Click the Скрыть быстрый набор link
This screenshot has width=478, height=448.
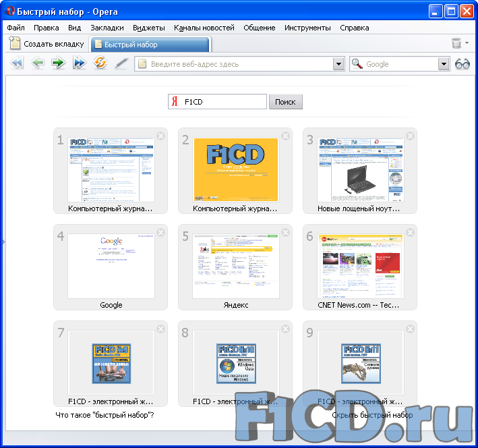pos(372,415)
